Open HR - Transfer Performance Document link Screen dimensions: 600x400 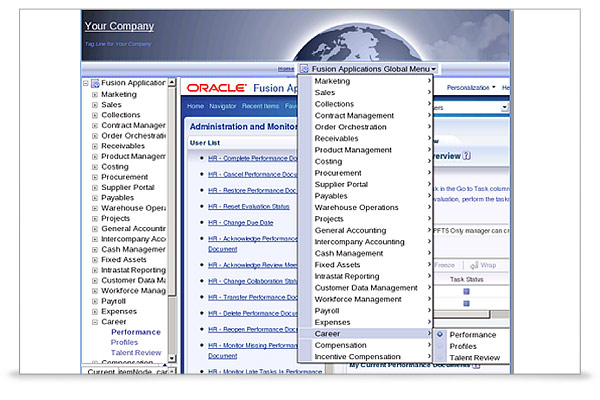click(253, 297)
